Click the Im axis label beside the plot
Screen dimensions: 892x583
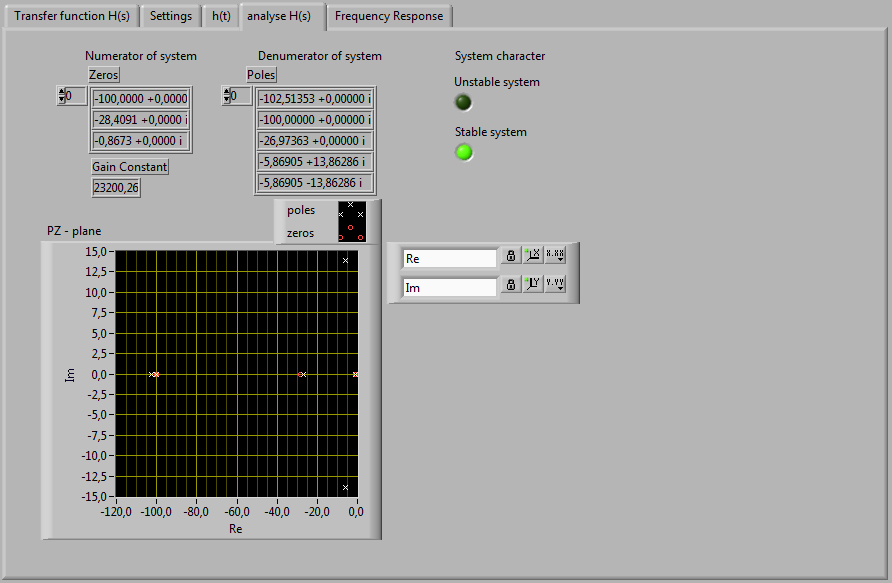pos(70,375)
